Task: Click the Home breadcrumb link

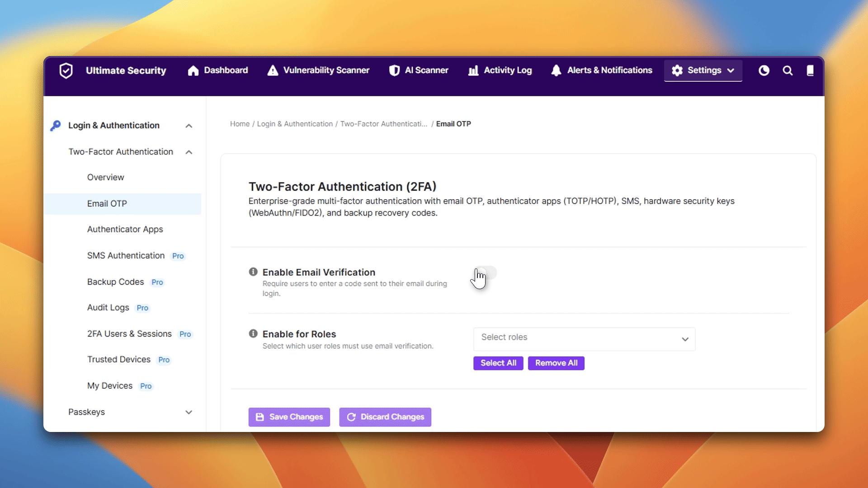Action: (x=240, y=124)
